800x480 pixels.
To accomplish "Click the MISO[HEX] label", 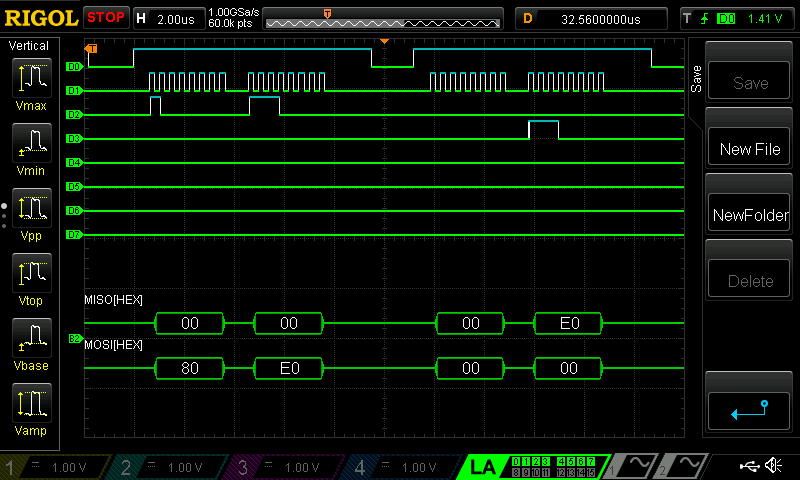I will pos(113,300).
